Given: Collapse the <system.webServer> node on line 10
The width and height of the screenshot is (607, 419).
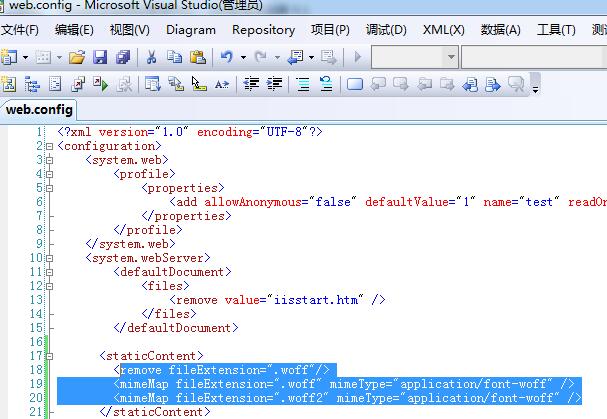Looking at the screenshot, I should 50,258.
